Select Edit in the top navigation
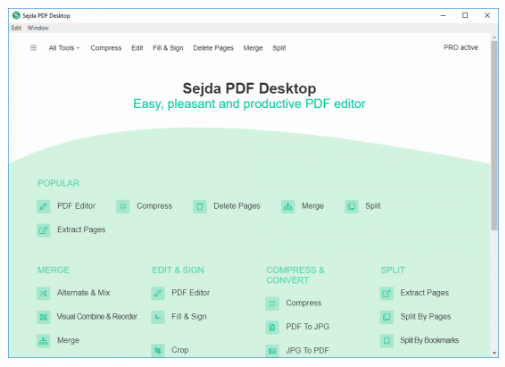The image size is (505, 367). (x=137, y=48)
